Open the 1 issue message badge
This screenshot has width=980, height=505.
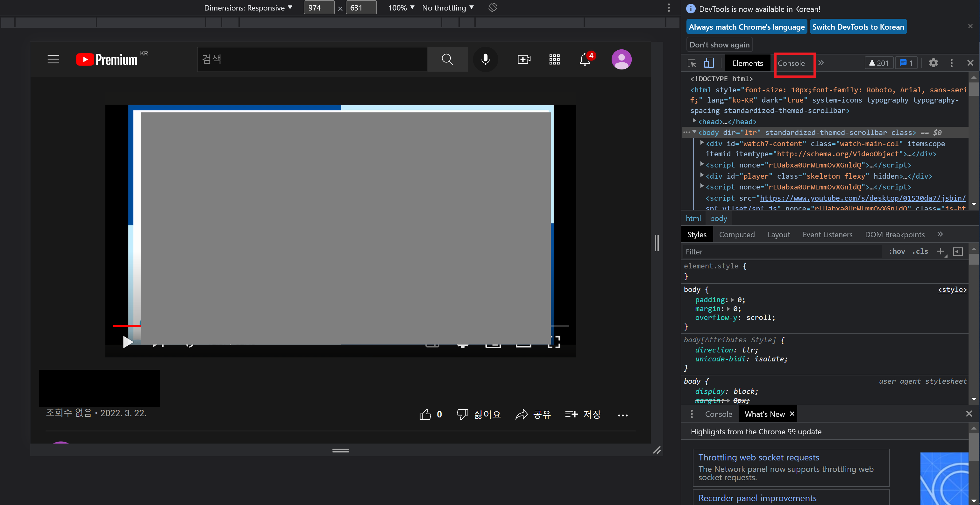906,63
